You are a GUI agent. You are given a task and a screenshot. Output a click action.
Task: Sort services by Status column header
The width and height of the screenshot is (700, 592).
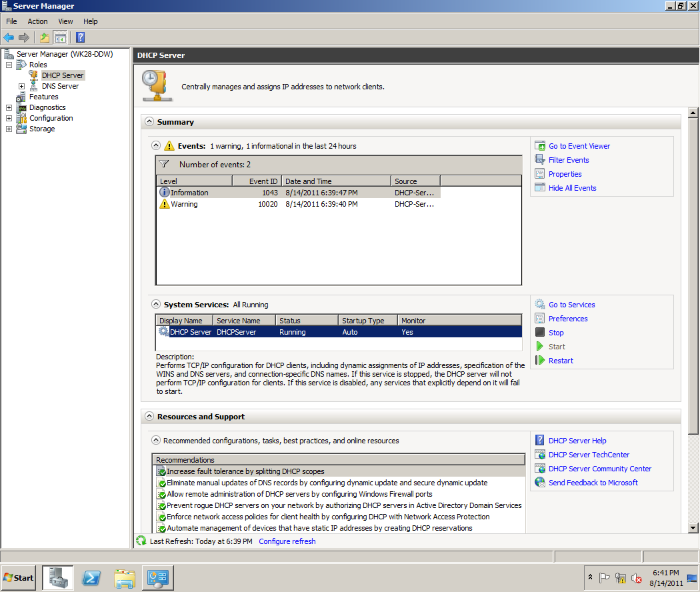[x=307, y=320]
